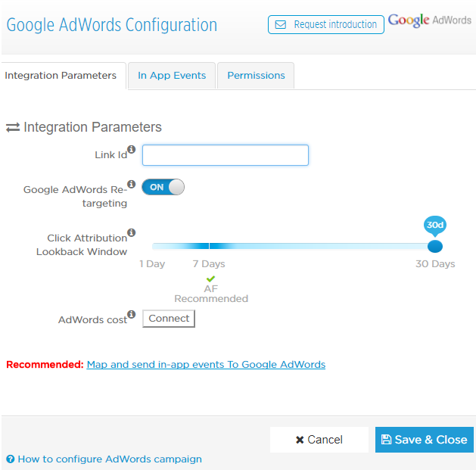Click the green AF Recommended checkmark
This screenshot has height=470, width=476.
(210, 279)
